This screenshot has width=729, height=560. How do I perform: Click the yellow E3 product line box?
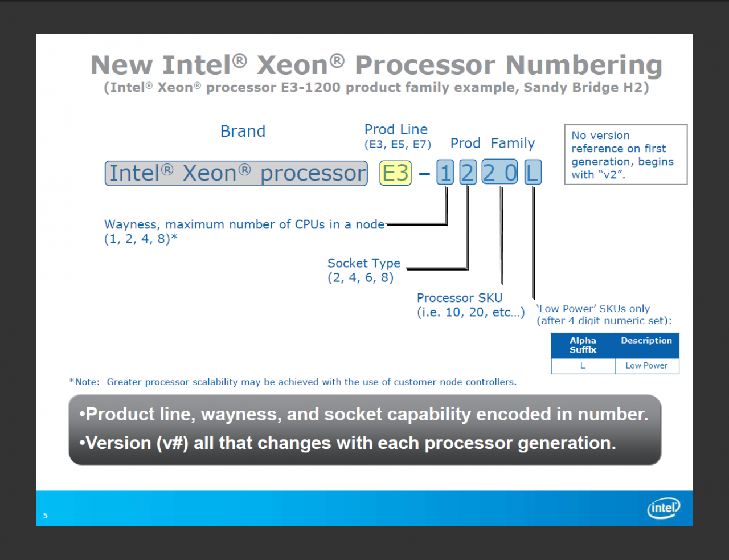pyautogui.click(x=396, y=173)
